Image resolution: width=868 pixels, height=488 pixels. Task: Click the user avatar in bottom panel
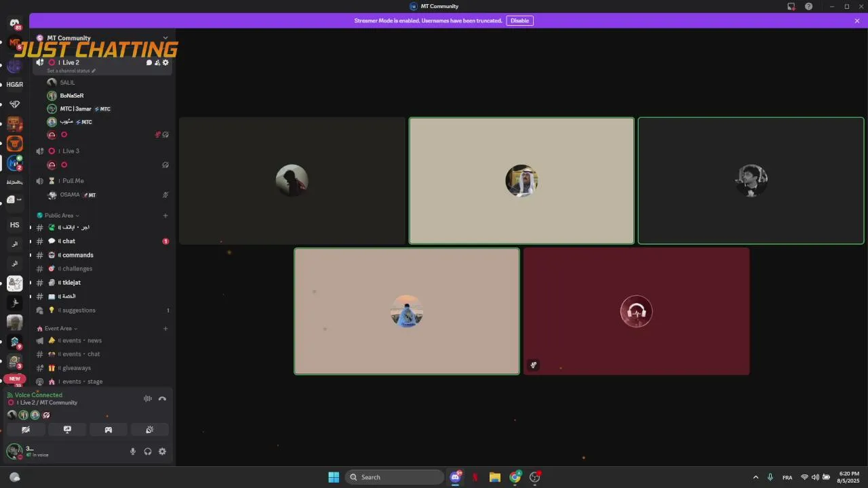[x=14, y=451]
